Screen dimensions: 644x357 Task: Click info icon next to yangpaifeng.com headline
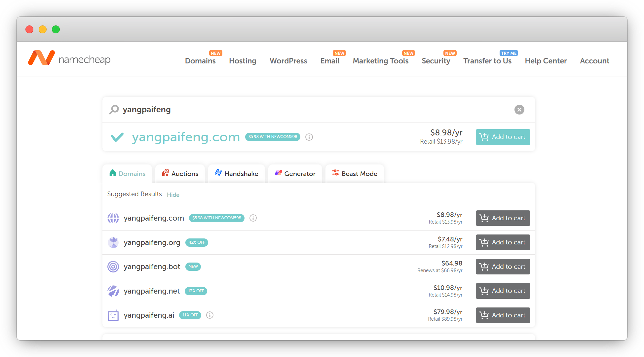point(309,137)
